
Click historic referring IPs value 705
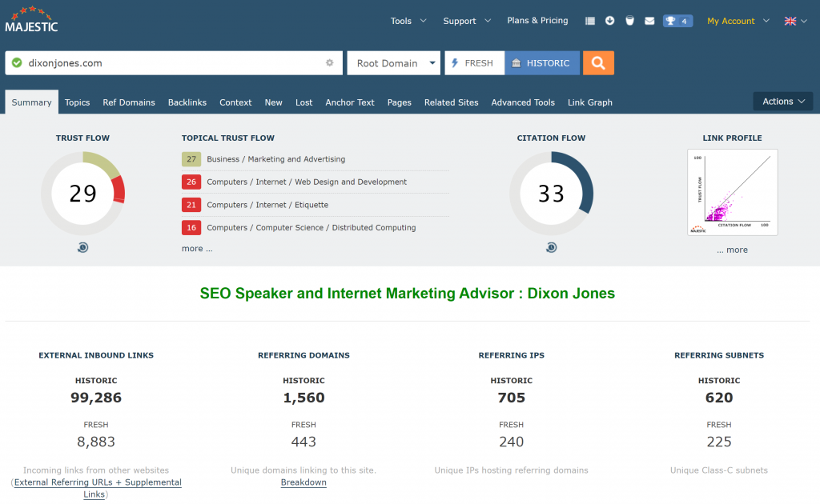pyautogui.click(x=512, y=398)
